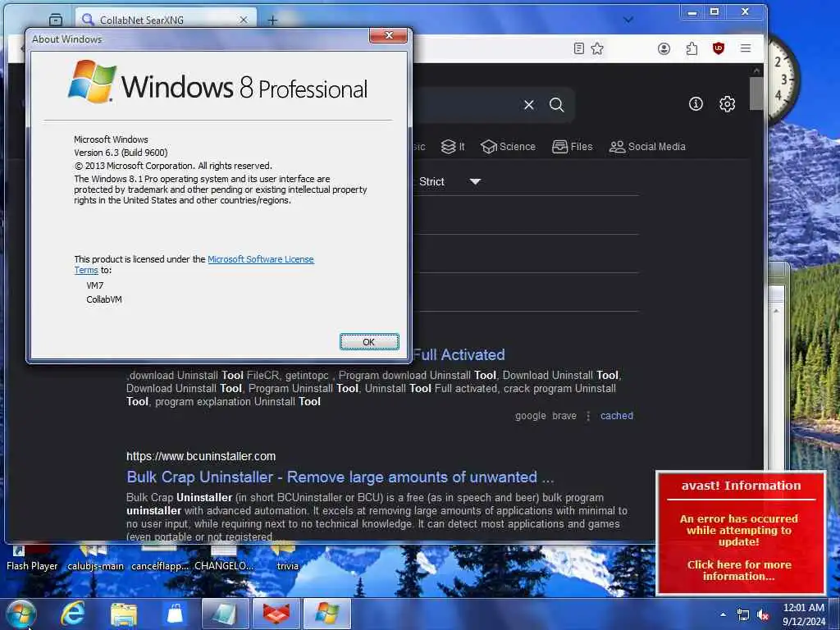840x630 pixels.
Task: Bookmark page with star icon
Action: click(x=597, y=48)
